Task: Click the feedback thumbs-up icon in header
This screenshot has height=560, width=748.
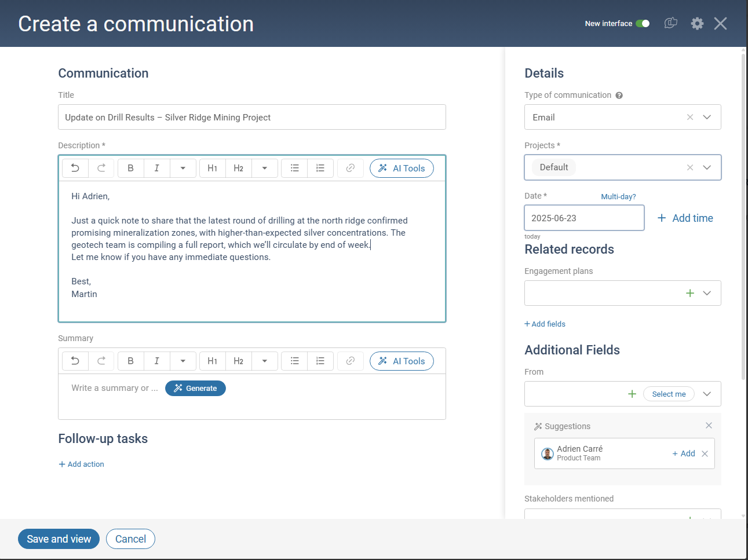Action: click(670, 24)
